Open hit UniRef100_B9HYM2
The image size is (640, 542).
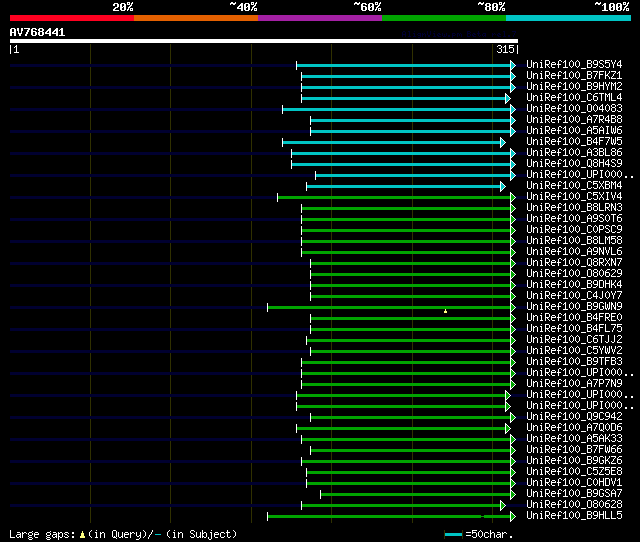(x=574, y=87)
